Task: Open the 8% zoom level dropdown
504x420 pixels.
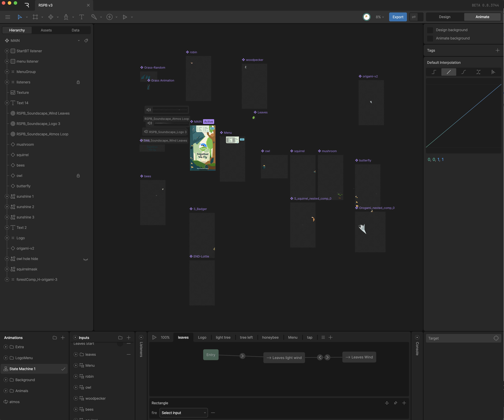Action: click(380, 17)
